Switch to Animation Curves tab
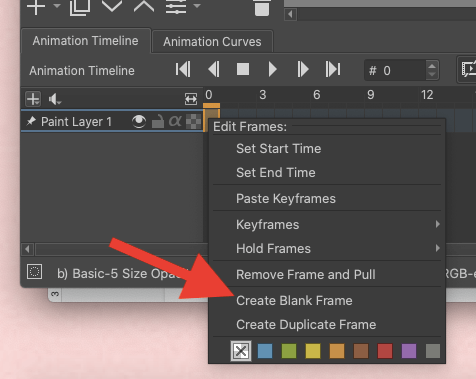This screenshot has width=476, height=379. coord(212,42)
